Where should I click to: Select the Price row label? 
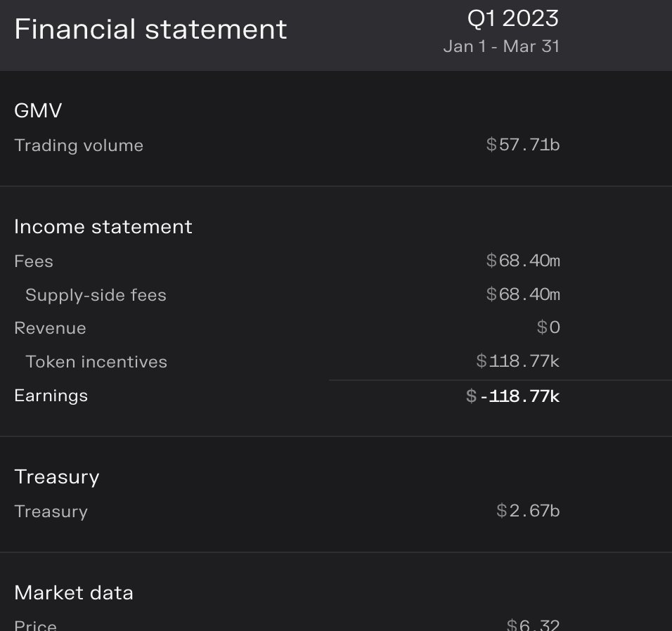coord(36,625)
